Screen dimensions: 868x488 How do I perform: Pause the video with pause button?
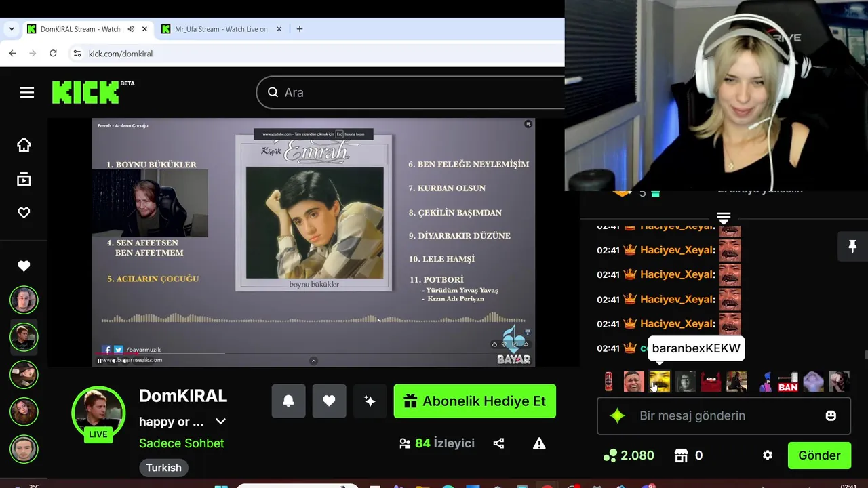[x=100, y=361]
